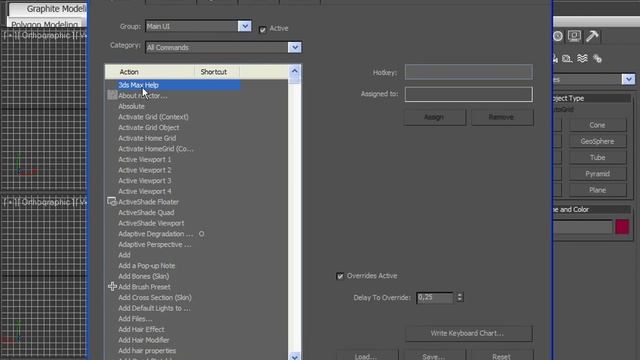Toggle the Active checkbox
The image size is (640, 360).
262,29
